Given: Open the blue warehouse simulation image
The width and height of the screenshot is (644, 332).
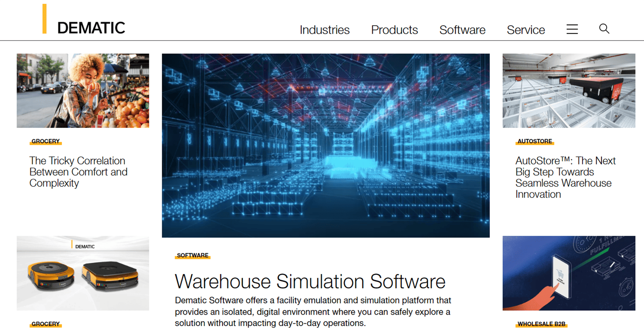Looking at the screenshot, I should tap(326, 146).
